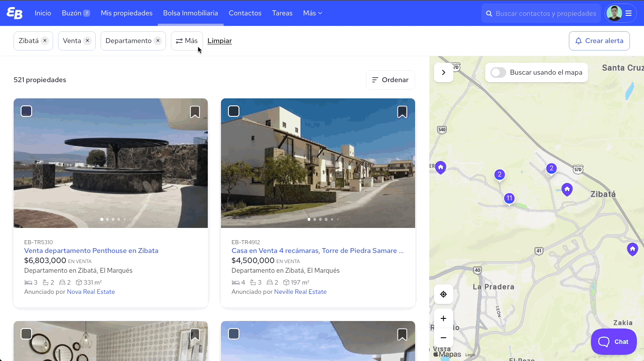
Task: Click Crear alerta button
Action: coord(599,41)
